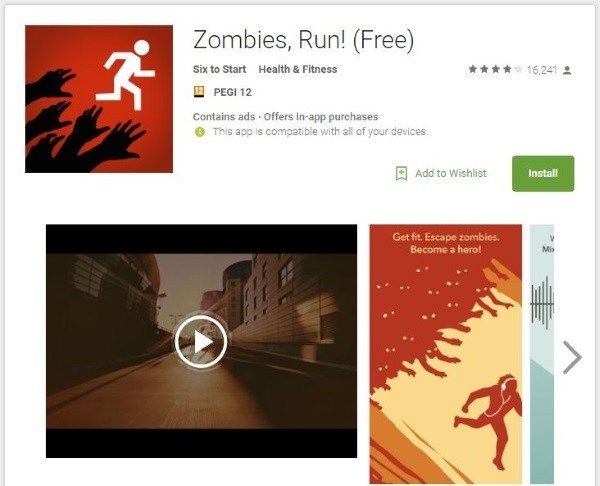Click the star rating icons

[495, 69]
